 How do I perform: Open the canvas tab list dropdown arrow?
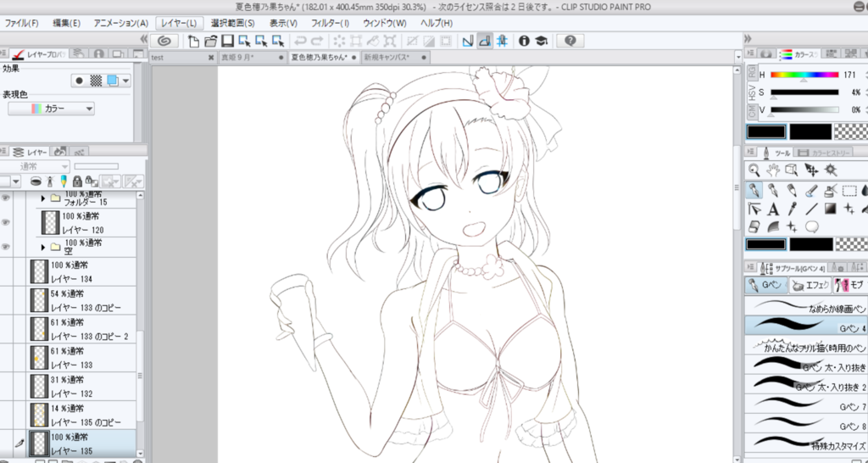[x=738, y=58]
